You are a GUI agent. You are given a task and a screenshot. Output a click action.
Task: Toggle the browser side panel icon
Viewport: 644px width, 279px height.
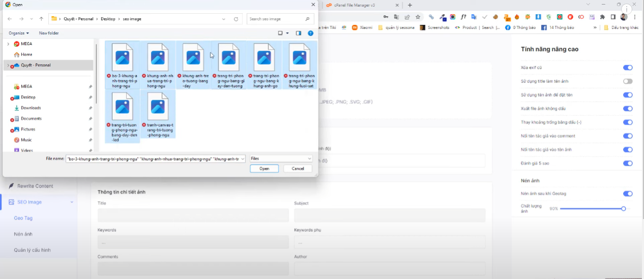point(613,17)
